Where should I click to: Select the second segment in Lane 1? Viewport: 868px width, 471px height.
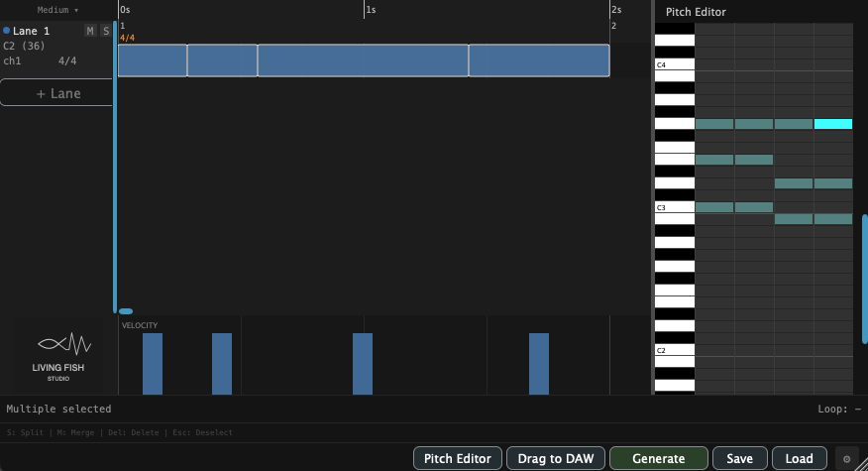(223, 60)
